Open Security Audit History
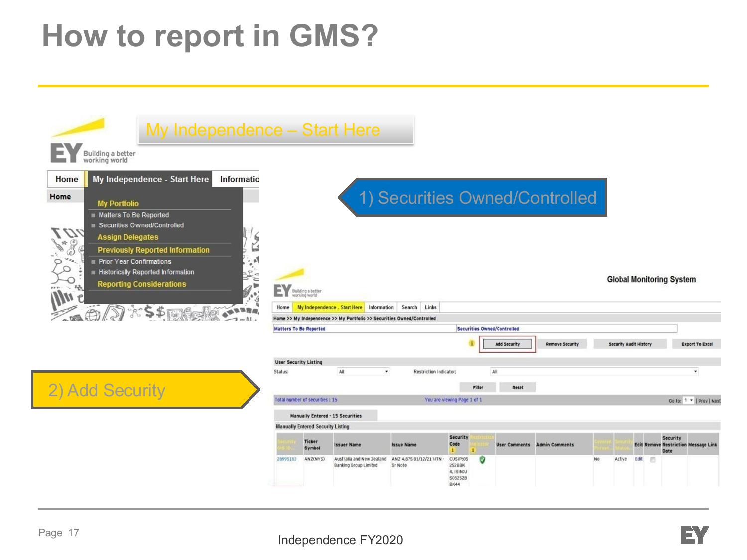 tap(630, 344)
